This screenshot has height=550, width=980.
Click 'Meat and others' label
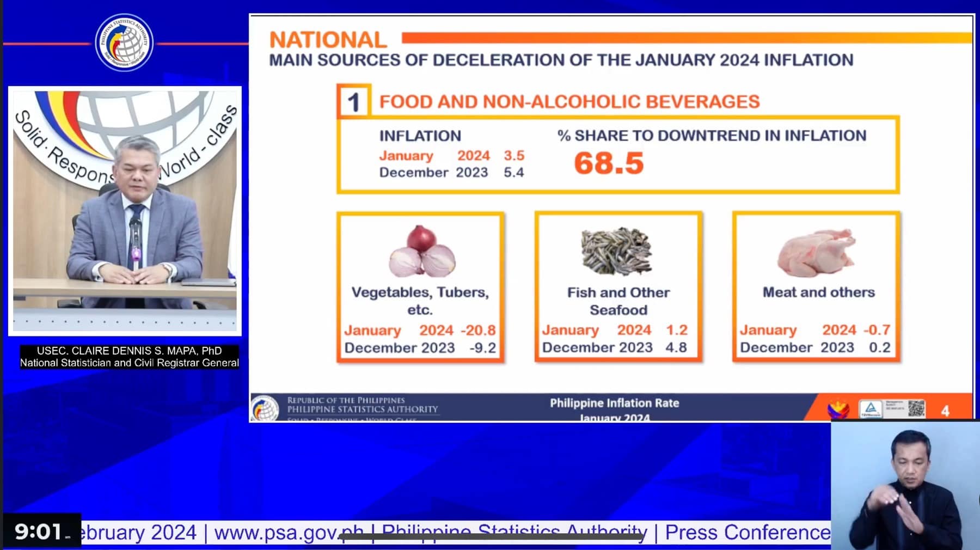coord(818,292)
